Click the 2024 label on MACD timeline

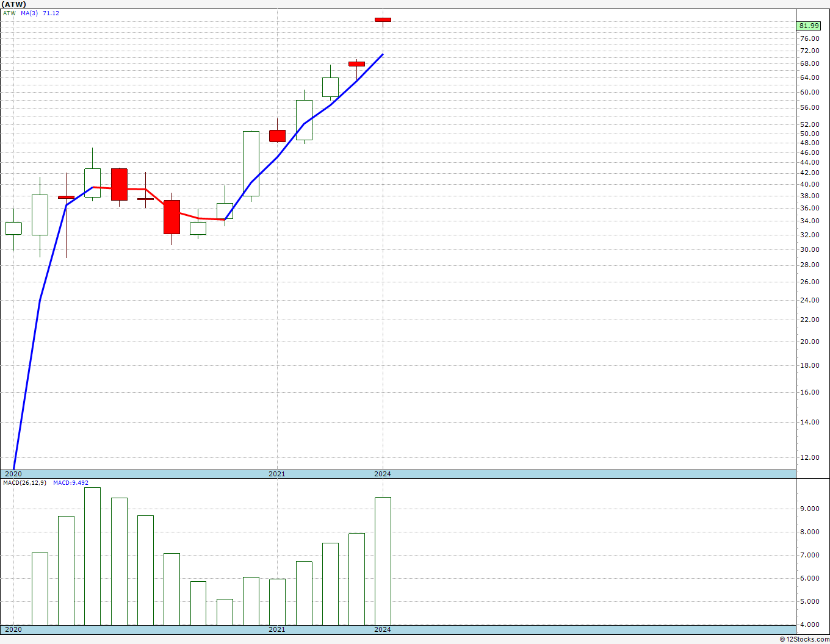coord(383,629)
